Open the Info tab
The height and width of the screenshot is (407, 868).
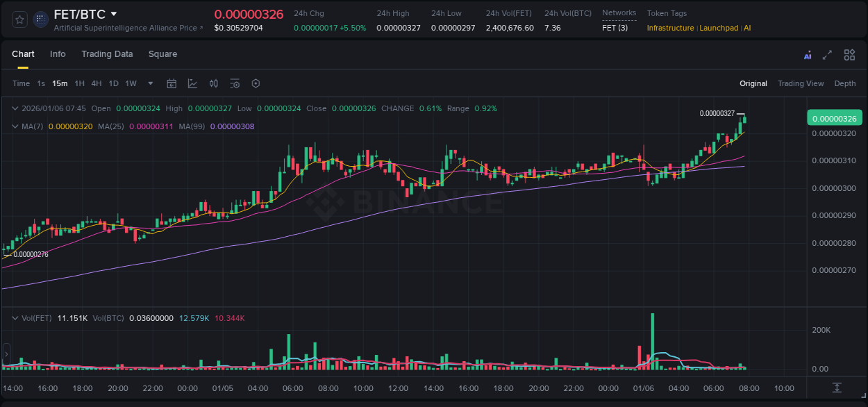[x=58, y=53]
